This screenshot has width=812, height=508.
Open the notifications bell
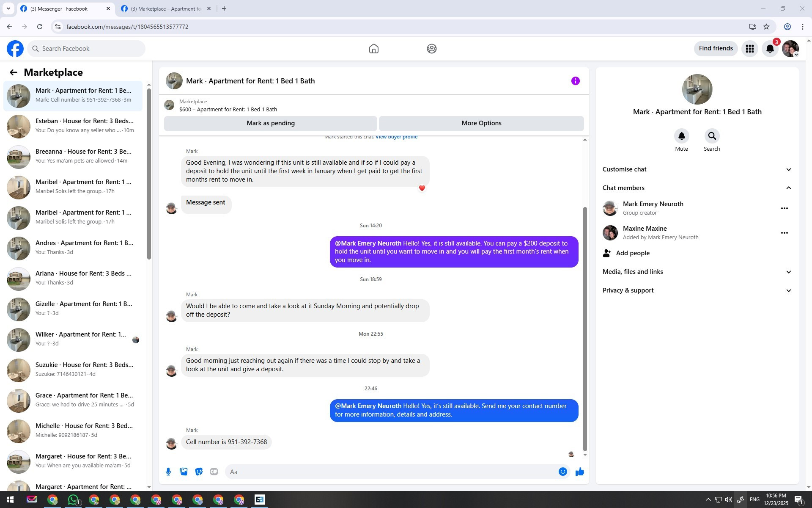click(770, 49)
